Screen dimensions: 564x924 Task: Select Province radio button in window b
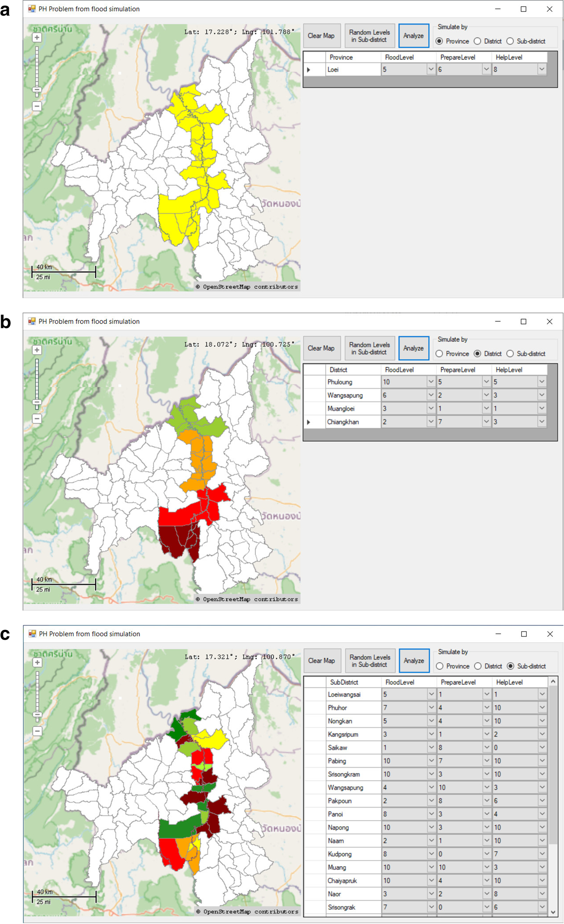(x=439, y=354)
